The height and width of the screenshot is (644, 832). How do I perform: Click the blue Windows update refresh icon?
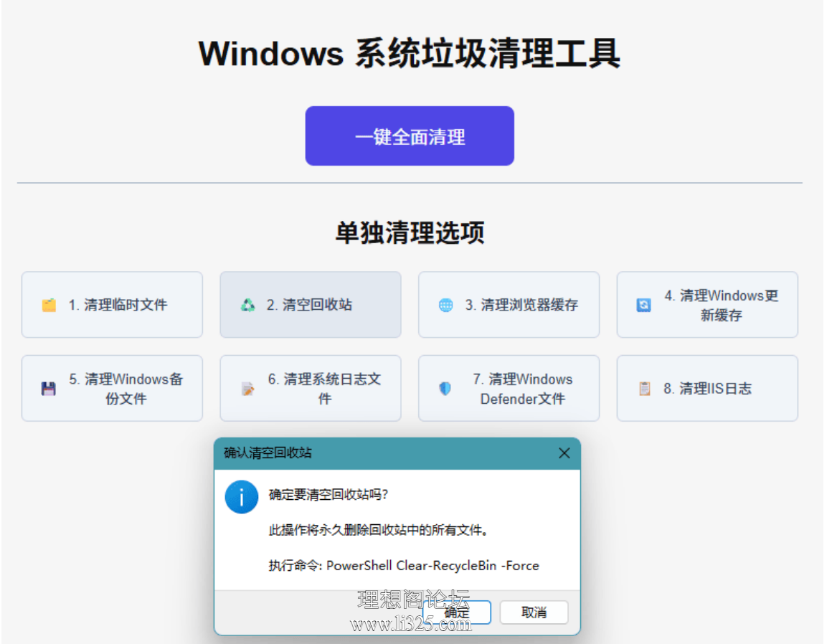point(643,305)
